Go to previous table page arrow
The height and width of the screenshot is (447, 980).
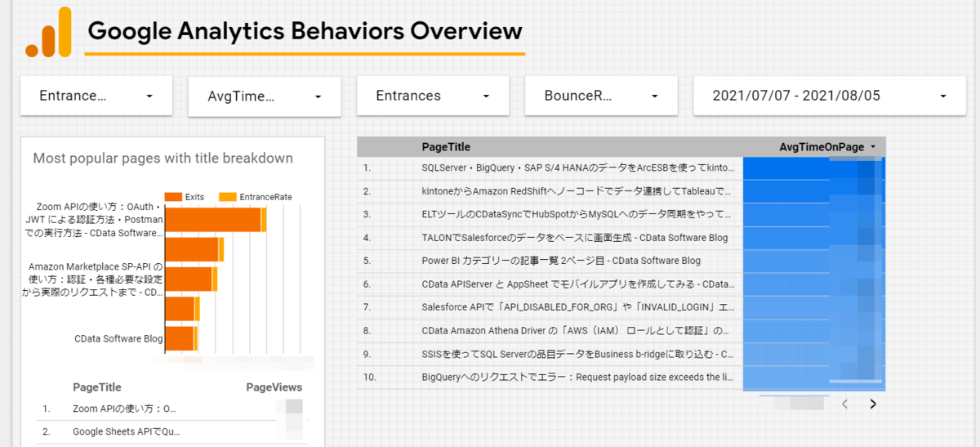coord(845,403)
